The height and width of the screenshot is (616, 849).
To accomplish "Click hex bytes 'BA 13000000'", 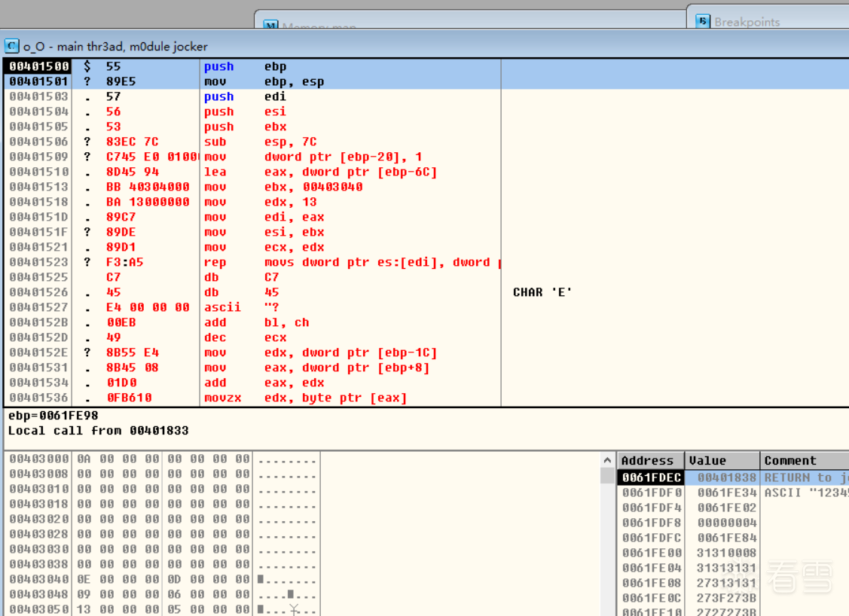I will pos(148,202).
